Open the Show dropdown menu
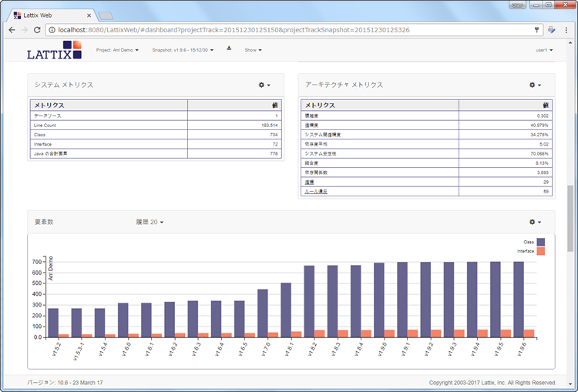Image resolution: width=578 pixels, height=392 pixels. pyautogui.click(x=254, y=50)
